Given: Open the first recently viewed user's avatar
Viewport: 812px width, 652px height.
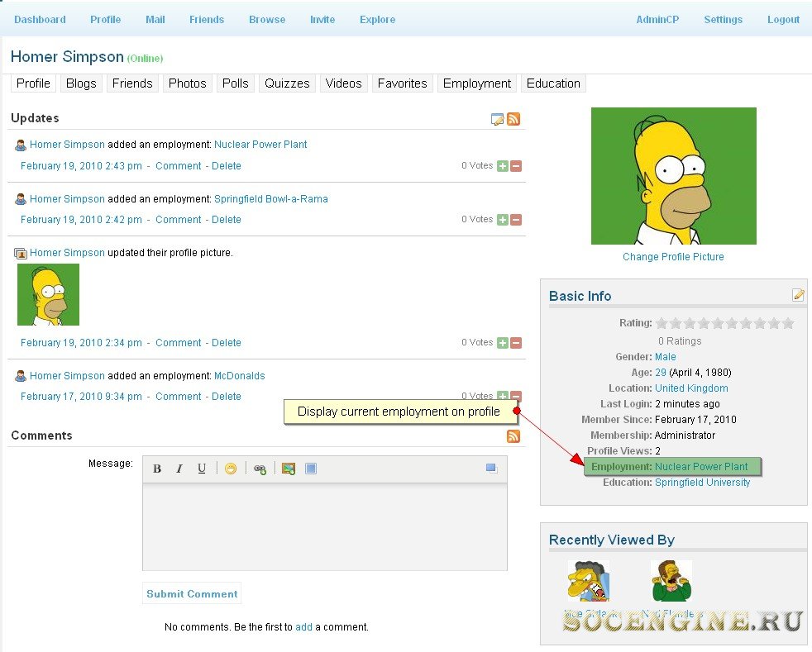Looking at the screenshot, I should click(x=588, y=581).
